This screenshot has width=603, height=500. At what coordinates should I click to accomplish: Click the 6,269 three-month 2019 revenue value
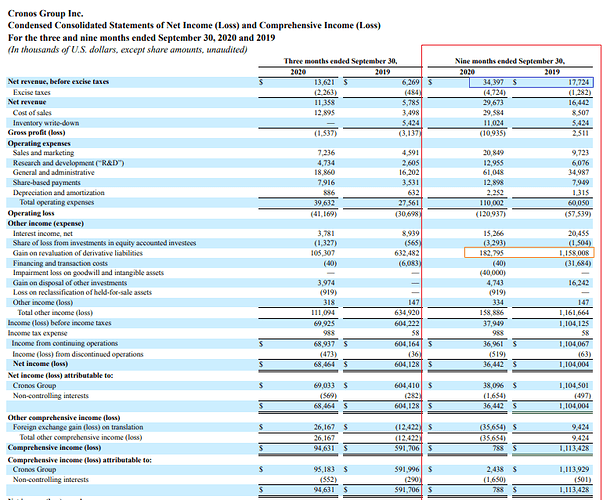click(411, 82)
